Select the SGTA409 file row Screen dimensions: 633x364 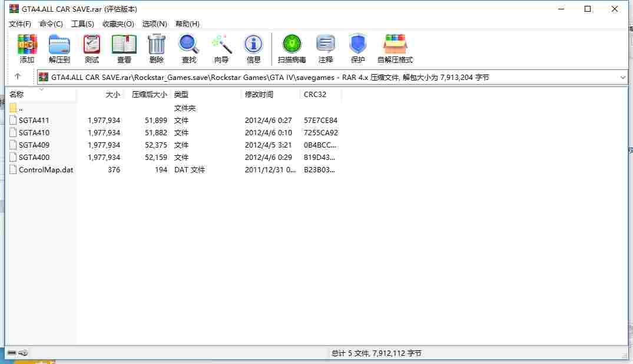coord(174,145)
